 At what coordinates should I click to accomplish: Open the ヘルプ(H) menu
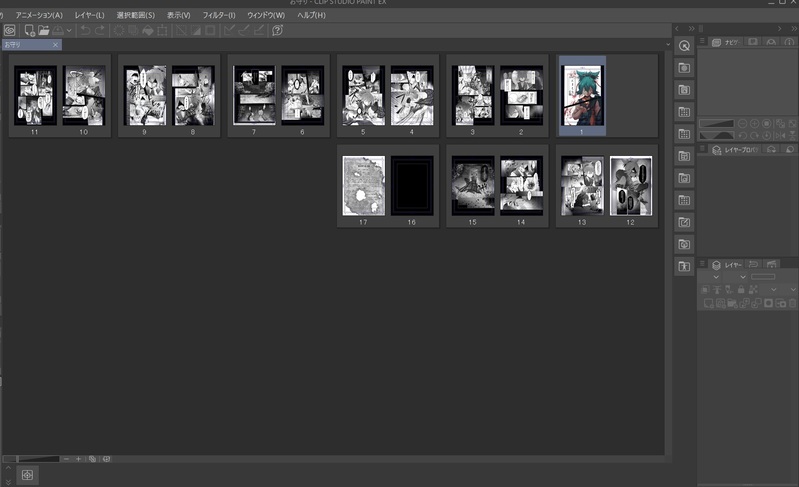pyautogui.click(x=311, y=15)
